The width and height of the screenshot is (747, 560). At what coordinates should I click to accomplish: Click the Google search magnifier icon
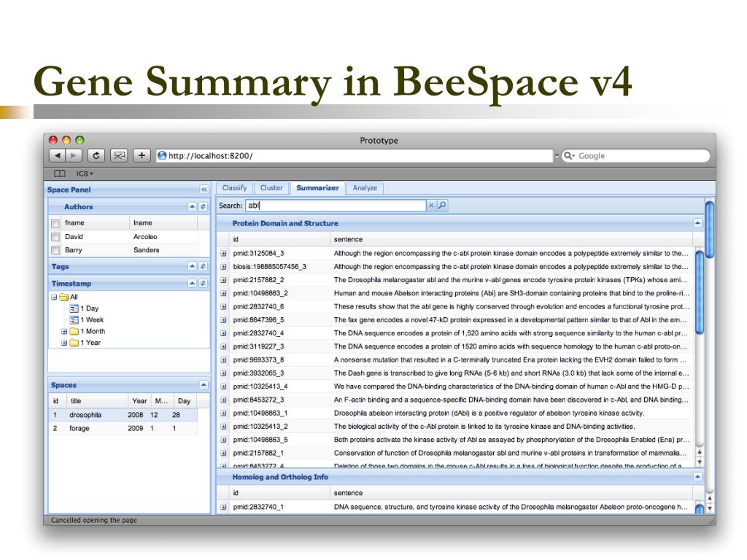point(569,156)
